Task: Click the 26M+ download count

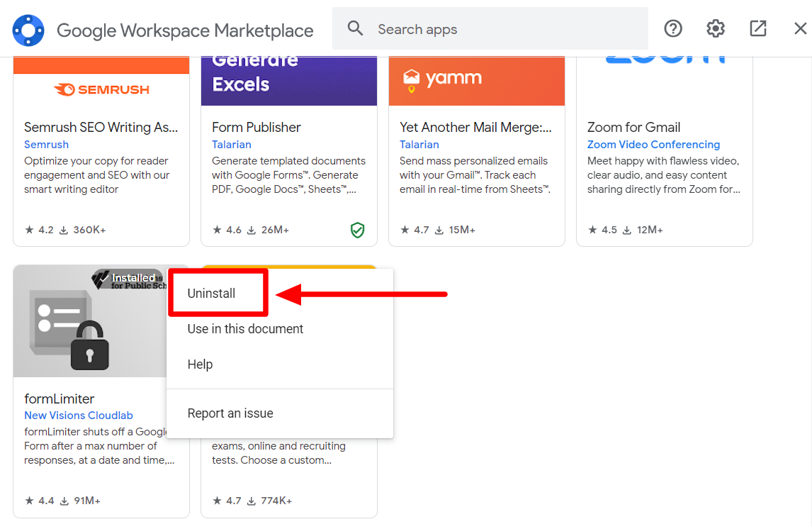Action: tap(269, 230)
